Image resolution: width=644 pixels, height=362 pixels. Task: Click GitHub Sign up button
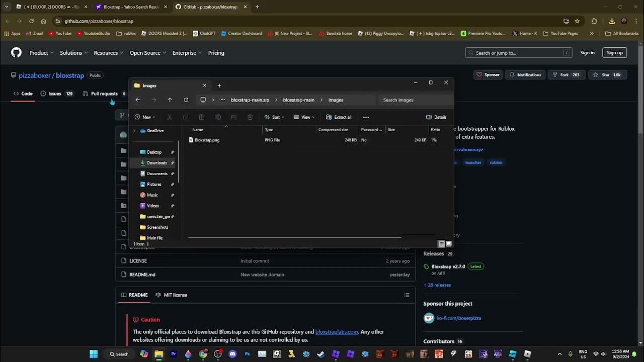(615, 53)
